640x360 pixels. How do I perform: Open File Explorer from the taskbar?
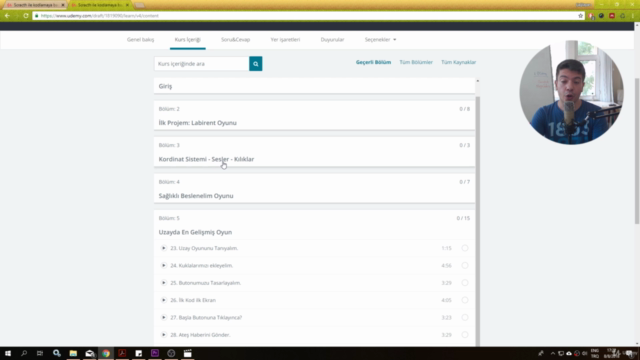(x=73, y=353)
